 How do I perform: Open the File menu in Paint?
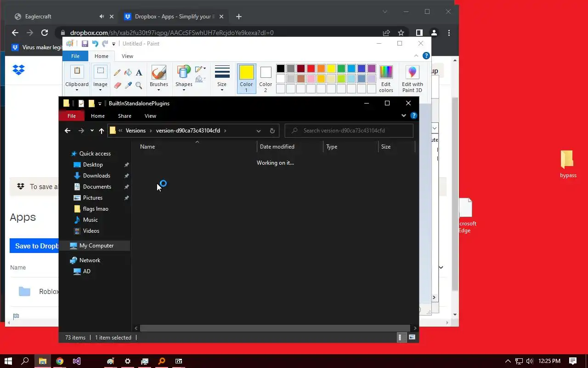[75, 56]
